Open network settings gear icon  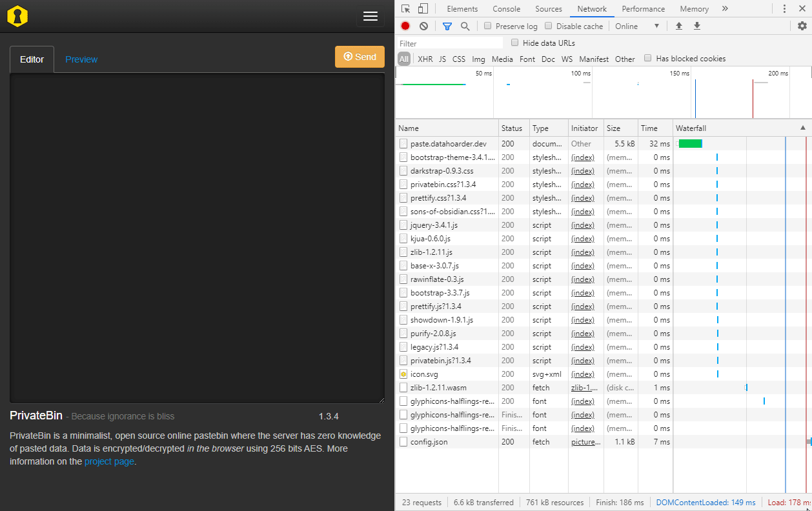[802, 26]
